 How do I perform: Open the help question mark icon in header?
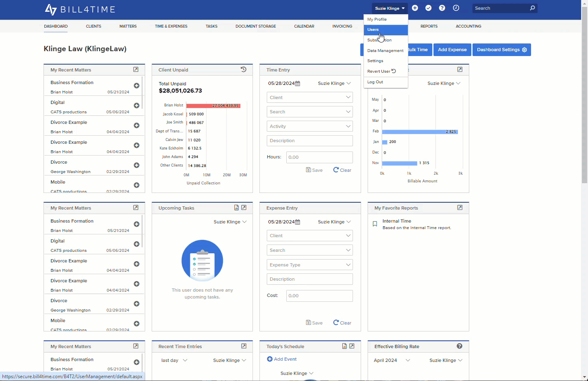pos(442,8)
